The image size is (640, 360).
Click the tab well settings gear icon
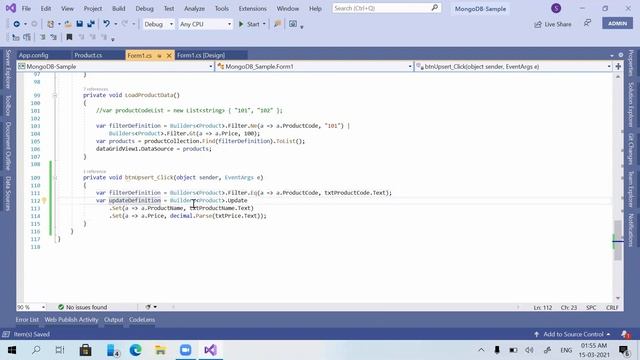(x=621, y=55)
